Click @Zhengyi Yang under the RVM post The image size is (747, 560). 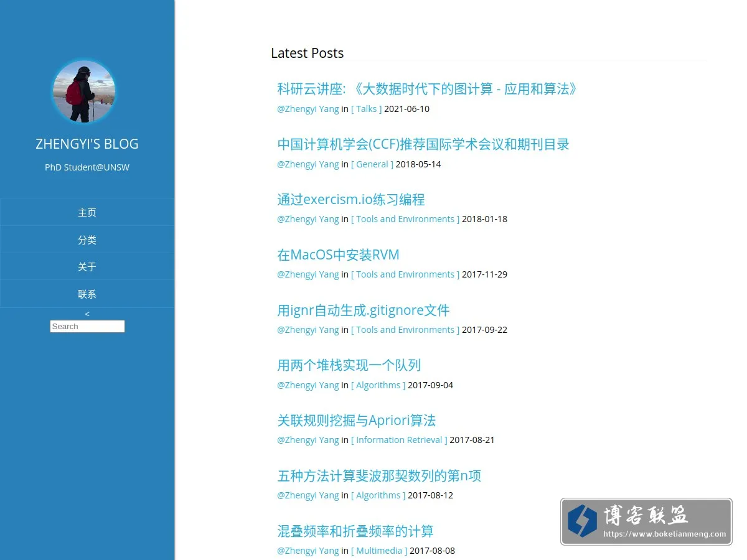tap(308, 274)
